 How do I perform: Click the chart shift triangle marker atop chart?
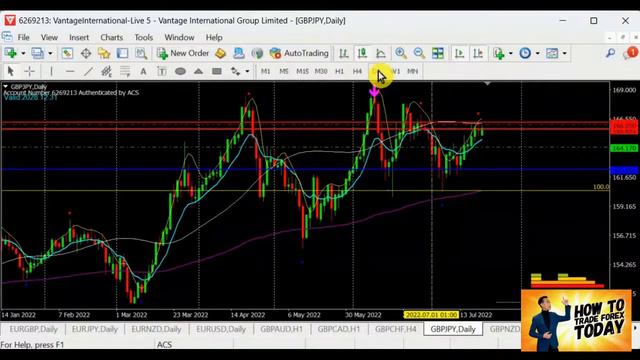[487, 84]
